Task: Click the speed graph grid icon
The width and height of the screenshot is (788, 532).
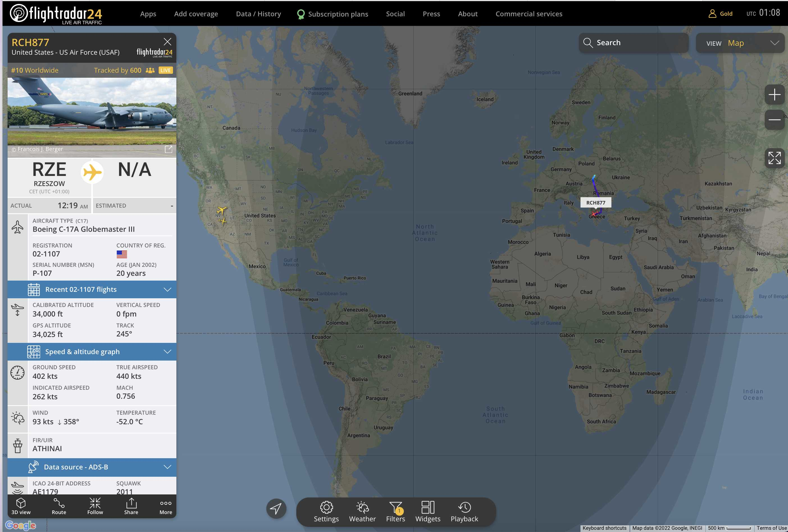Action: pyautogui.click(x=34, y=352)
